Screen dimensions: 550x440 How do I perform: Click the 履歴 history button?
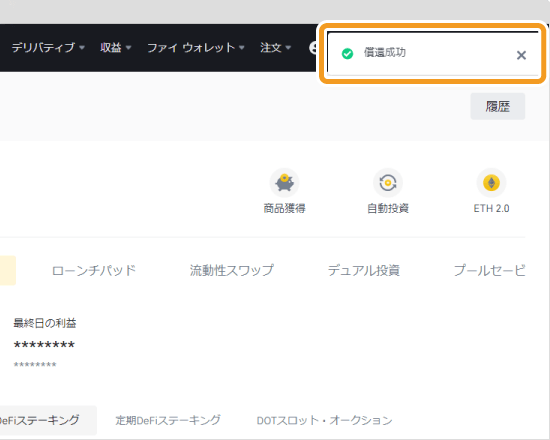click(x=497, y=106)
